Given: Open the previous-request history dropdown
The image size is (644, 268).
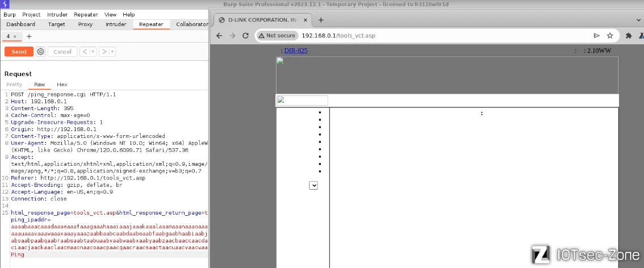Looking at the screenshot, I should click(x=93, y=52).
